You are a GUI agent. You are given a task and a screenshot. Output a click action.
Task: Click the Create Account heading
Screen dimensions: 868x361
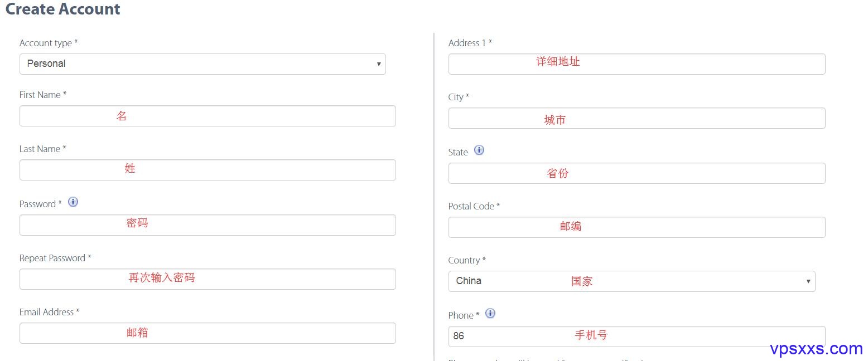pyautogui.click(x=62, y=9)
